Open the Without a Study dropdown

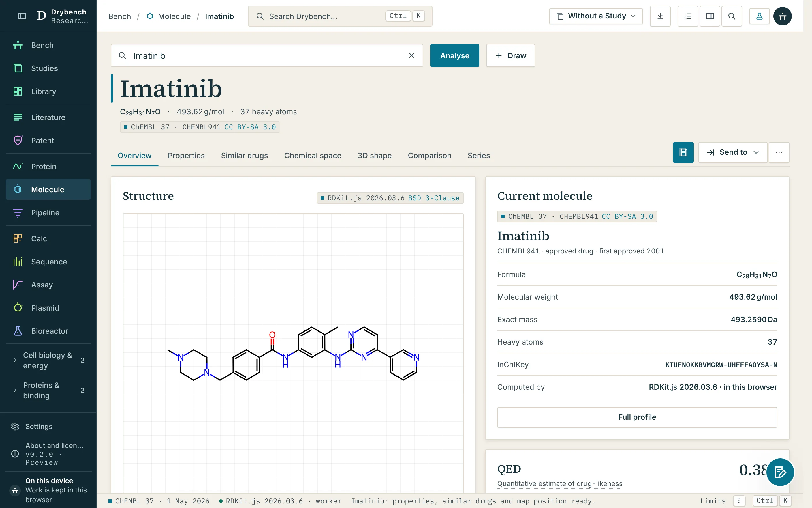click(x=596, y=16)
